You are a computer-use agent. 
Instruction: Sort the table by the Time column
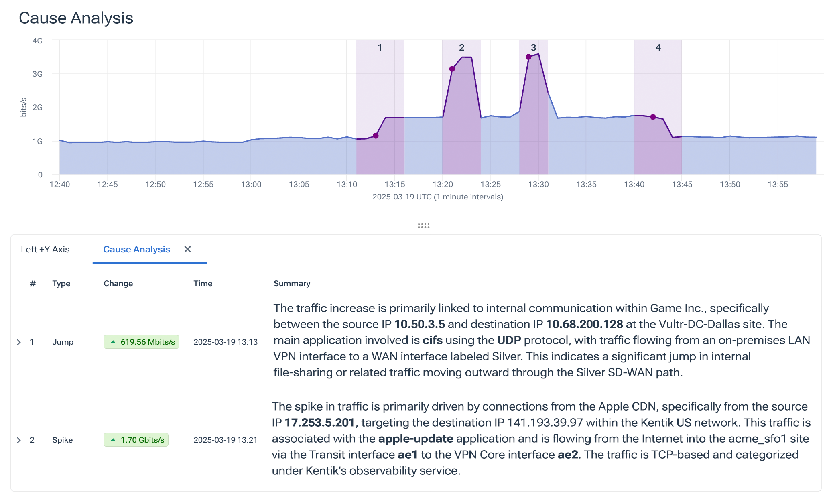[203, 283]
